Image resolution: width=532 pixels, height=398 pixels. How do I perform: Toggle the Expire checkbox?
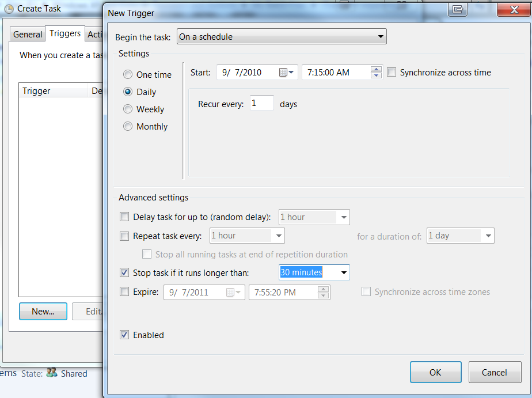coord(124,292)
